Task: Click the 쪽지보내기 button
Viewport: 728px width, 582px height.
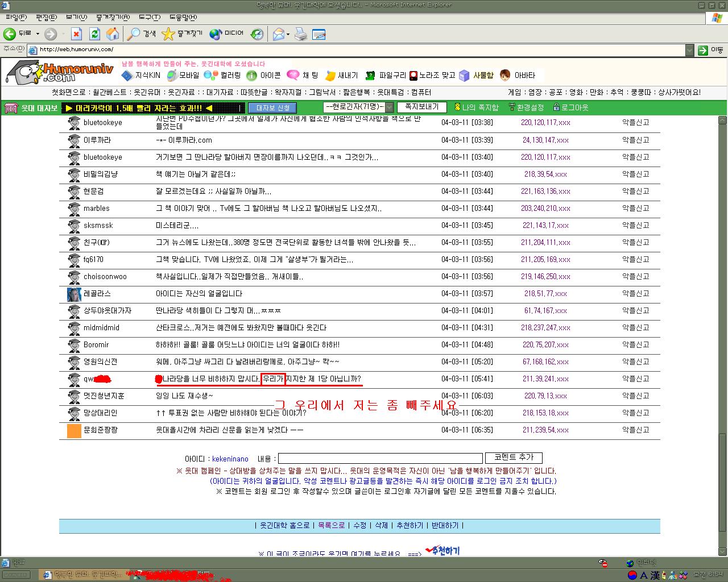Action: coord(421,107)
